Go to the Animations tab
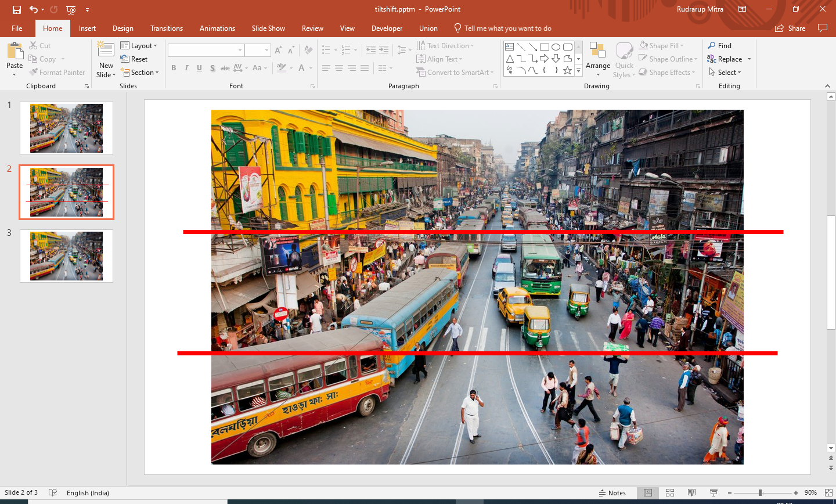836x504 pixels. (217, 28)
